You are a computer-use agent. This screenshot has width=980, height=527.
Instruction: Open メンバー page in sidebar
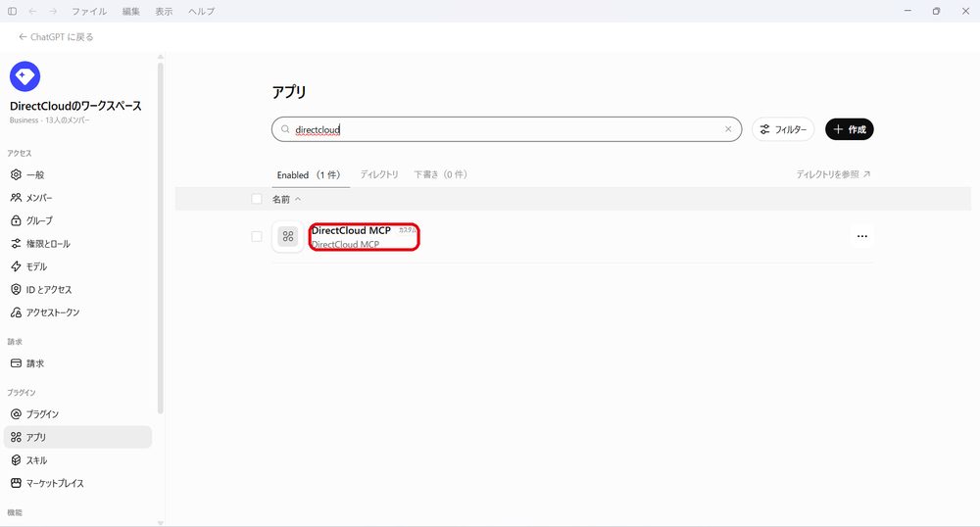click(78, 198)
